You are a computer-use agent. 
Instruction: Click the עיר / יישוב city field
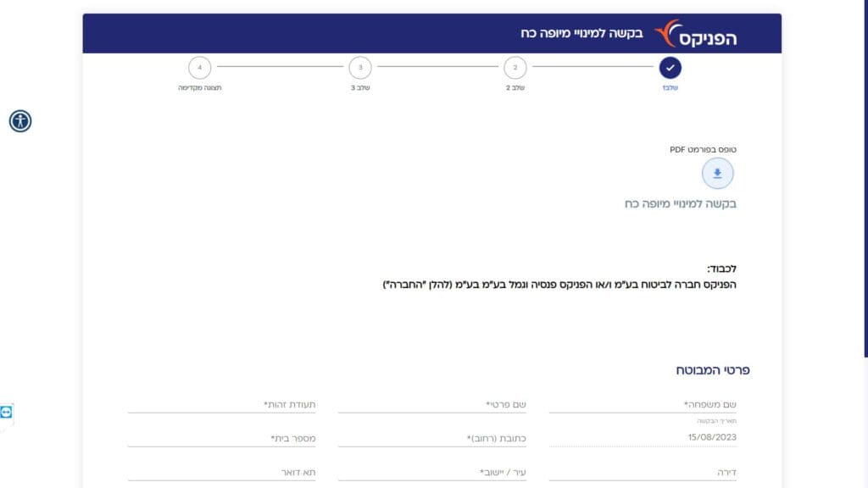[x=431, y=472]
